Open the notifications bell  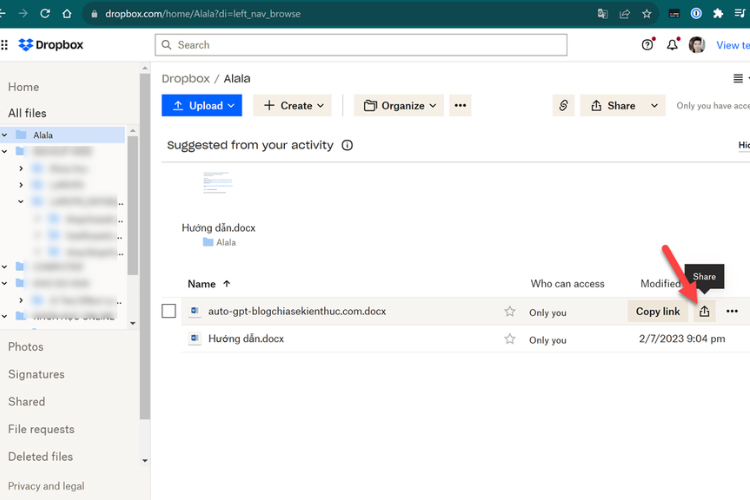(672, 45)
